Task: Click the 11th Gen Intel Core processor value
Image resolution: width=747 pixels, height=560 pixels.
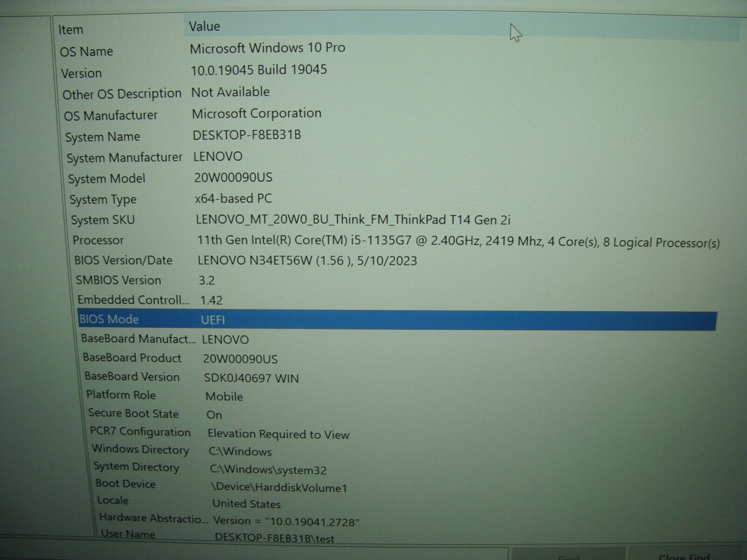Action: [x=458, y=242]
